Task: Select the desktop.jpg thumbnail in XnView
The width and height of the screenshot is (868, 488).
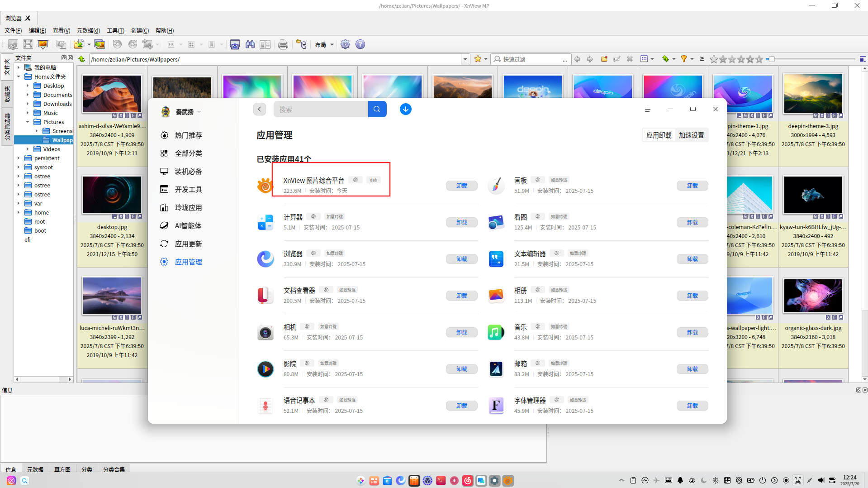Action: pos(112,195)
